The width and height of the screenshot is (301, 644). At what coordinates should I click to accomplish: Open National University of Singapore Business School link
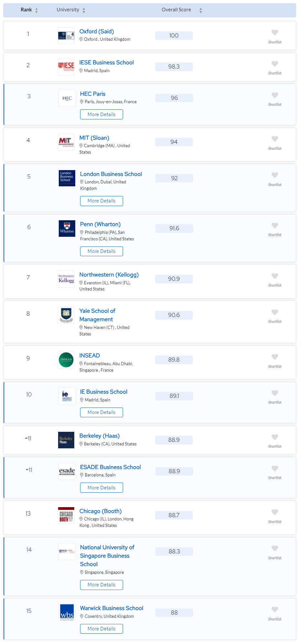[x=107, y=556]
